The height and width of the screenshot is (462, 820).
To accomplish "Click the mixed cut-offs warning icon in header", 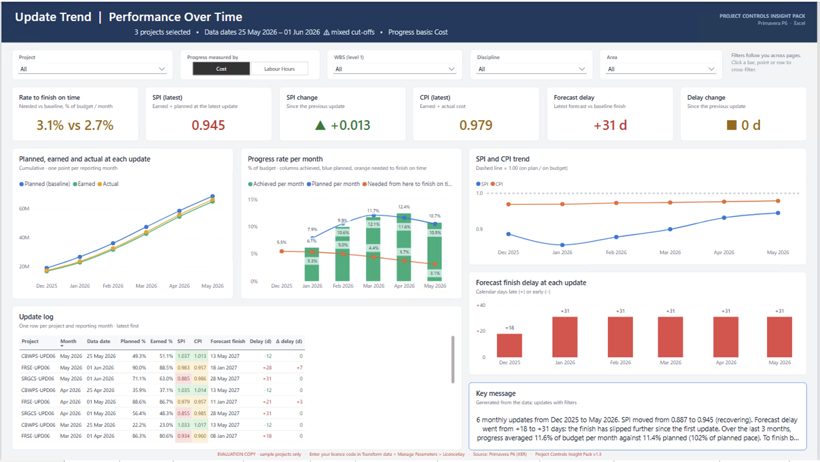I will [326, 32].
